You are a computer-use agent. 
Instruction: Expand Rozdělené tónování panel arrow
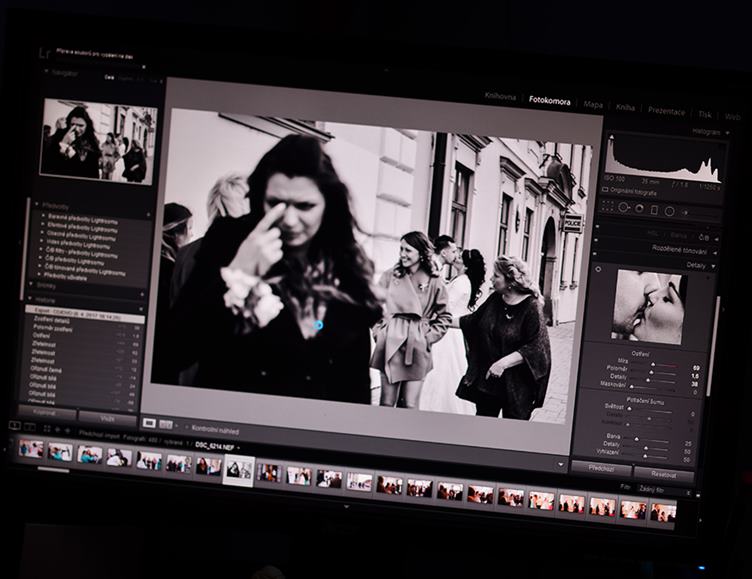coord(716,252)
